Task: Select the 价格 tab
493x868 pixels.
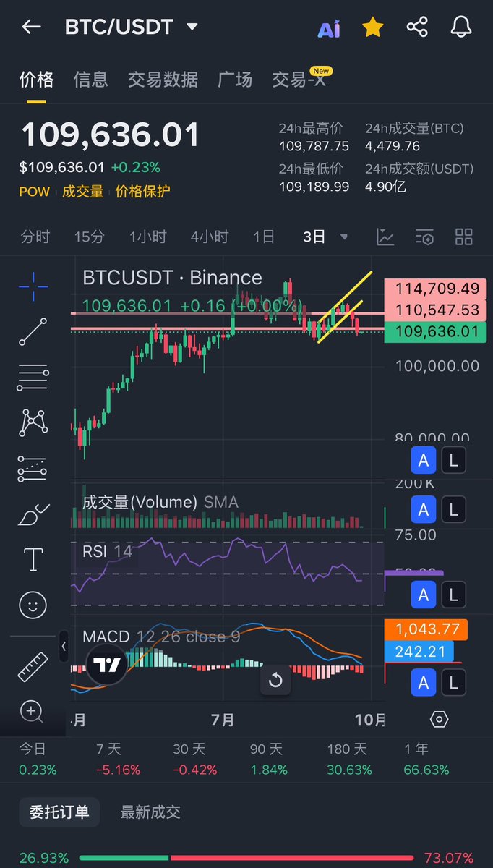Action: click(36, 80)
